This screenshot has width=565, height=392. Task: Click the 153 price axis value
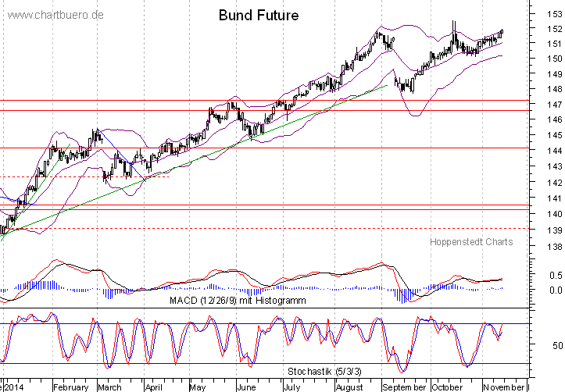(555, 14)
